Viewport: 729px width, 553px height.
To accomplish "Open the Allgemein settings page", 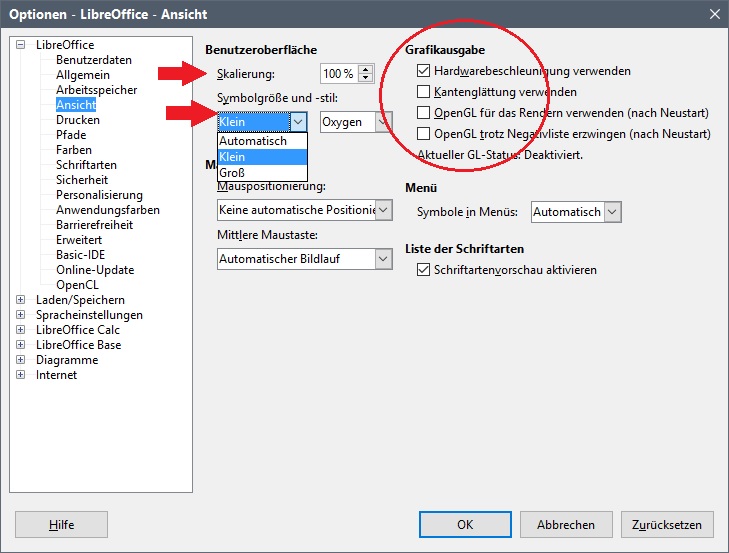I will [83, 75].
